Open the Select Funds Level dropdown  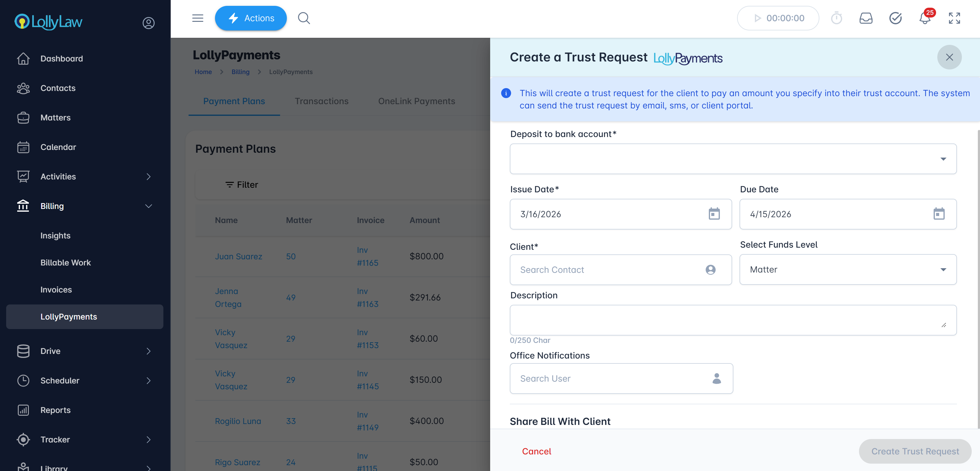pyautogui.click(x=848, y=269)
